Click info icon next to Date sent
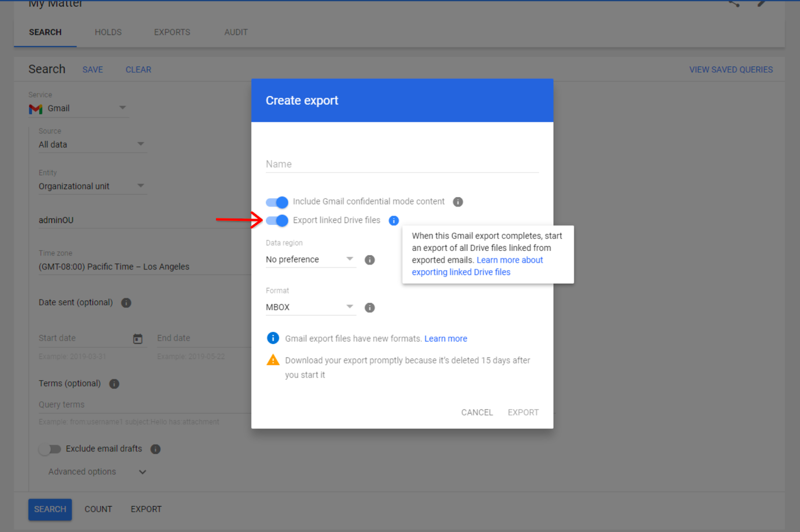Image resolution: width=800 pixels, height=532 pixels. coord(126,303)
